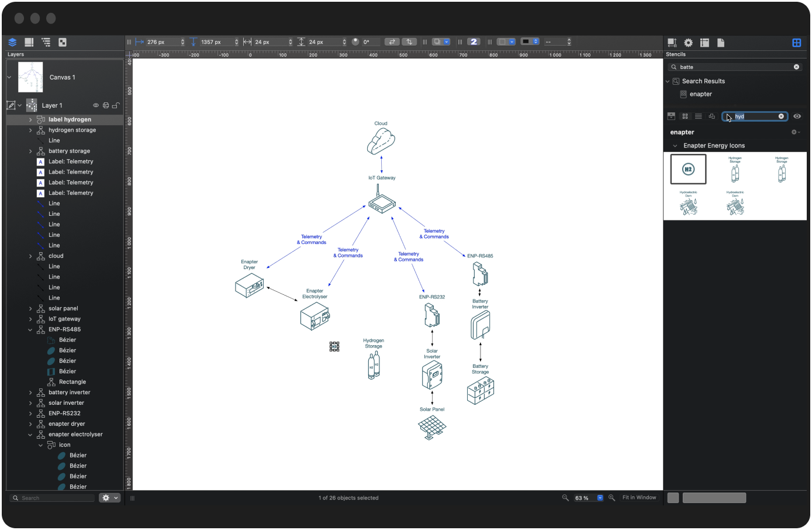Open the Selection sidebar icon
The width and height of the screenshot is (812, 530).
[63, 42]
